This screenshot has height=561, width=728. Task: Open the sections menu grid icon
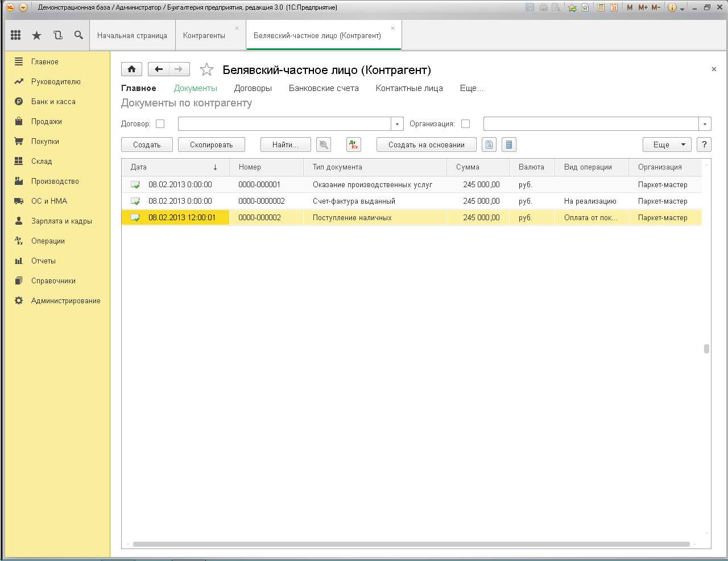(16, 35)
